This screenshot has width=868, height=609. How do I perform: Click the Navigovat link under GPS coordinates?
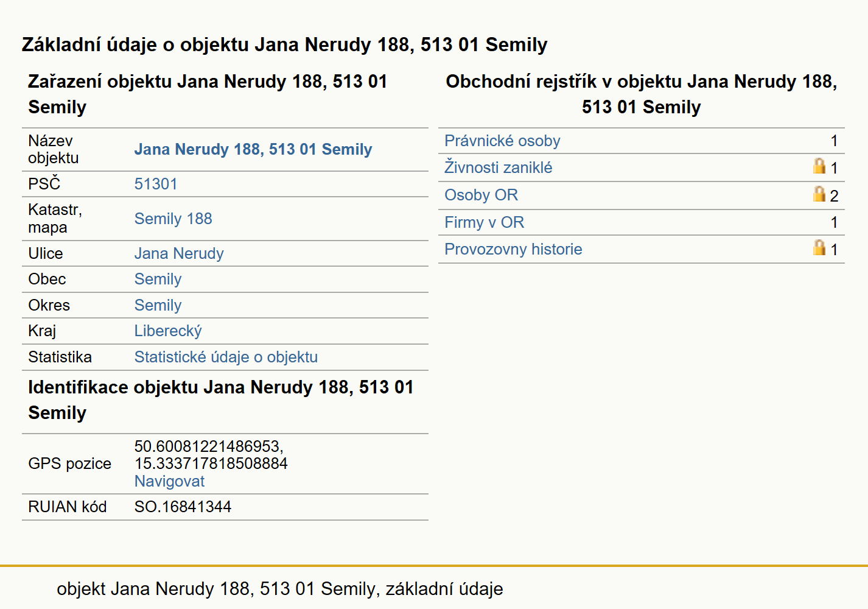pyautogui.click(x=169, y=481)
